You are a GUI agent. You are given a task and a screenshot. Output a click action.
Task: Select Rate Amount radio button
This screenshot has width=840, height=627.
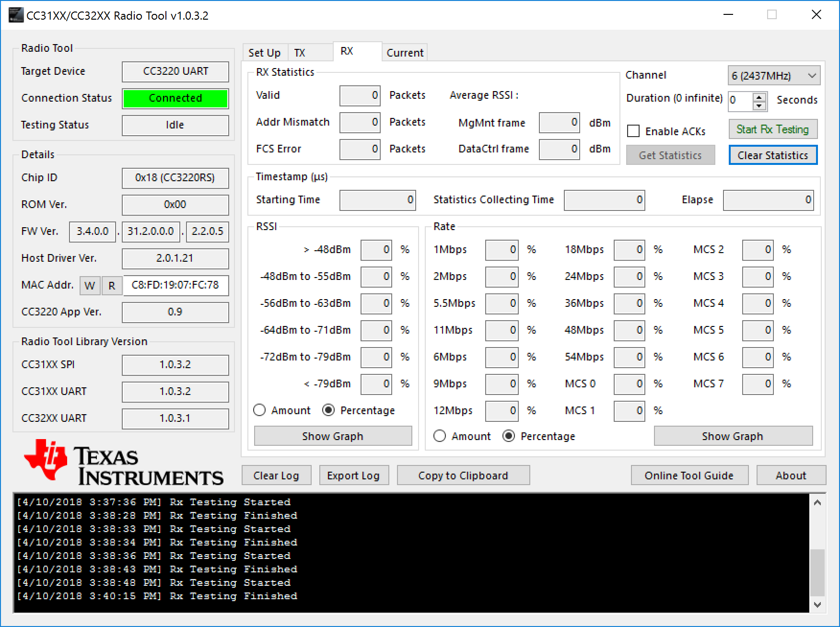(440, 436)
